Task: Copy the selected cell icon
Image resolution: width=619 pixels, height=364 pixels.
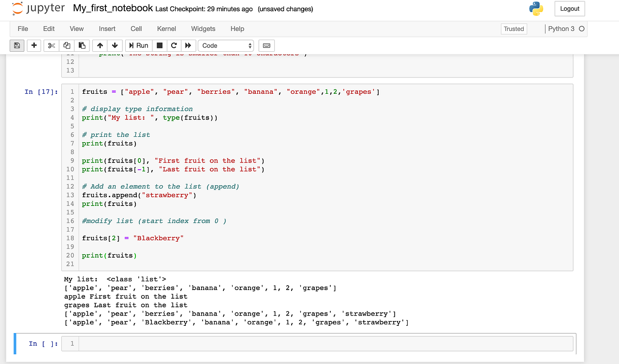Action: pos(66,45)
